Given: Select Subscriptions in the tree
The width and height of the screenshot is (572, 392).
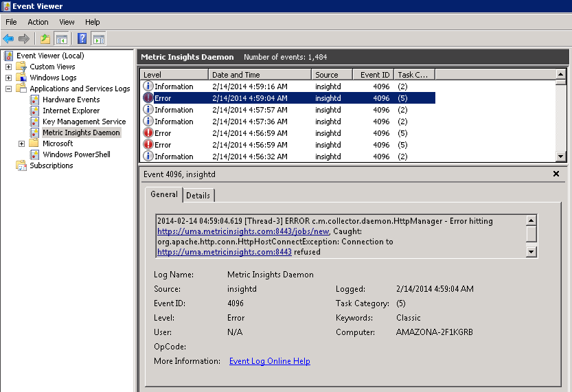Looking at the screenshot, I should click(52, 165).
